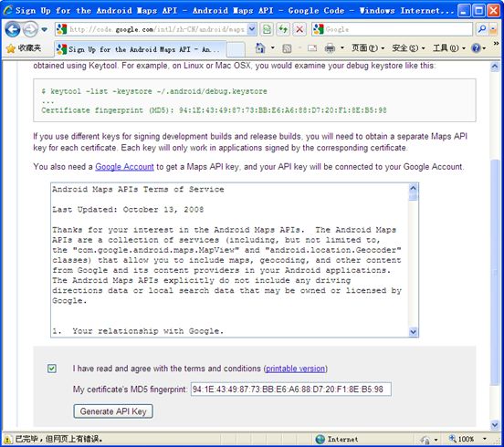Click 'Last Updated: October 13, 2008' text
The height and width of the screenshot is (447, 504).
point(128,210)
